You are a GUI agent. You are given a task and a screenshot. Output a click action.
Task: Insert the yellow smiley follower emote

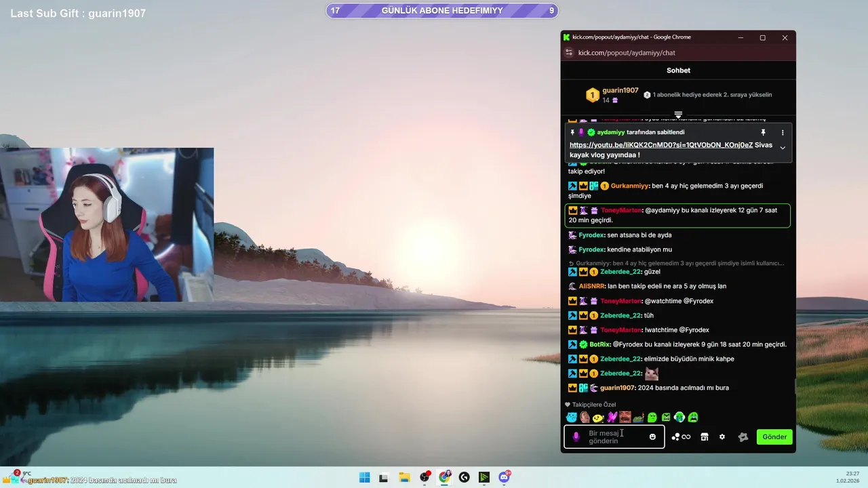[x=598, y=418]
